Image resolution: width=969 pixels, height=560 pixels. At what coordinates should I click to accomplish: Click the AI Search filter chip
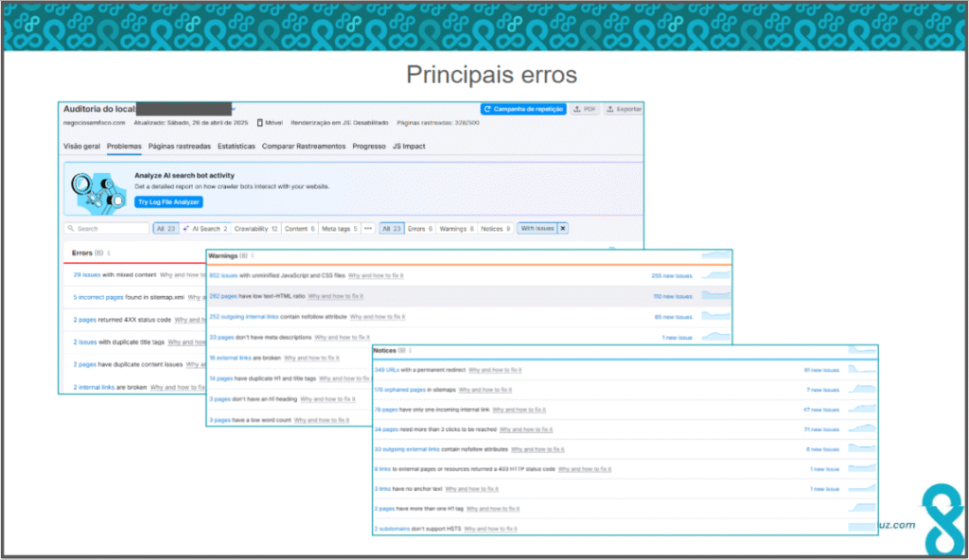[x=205, y=229]
